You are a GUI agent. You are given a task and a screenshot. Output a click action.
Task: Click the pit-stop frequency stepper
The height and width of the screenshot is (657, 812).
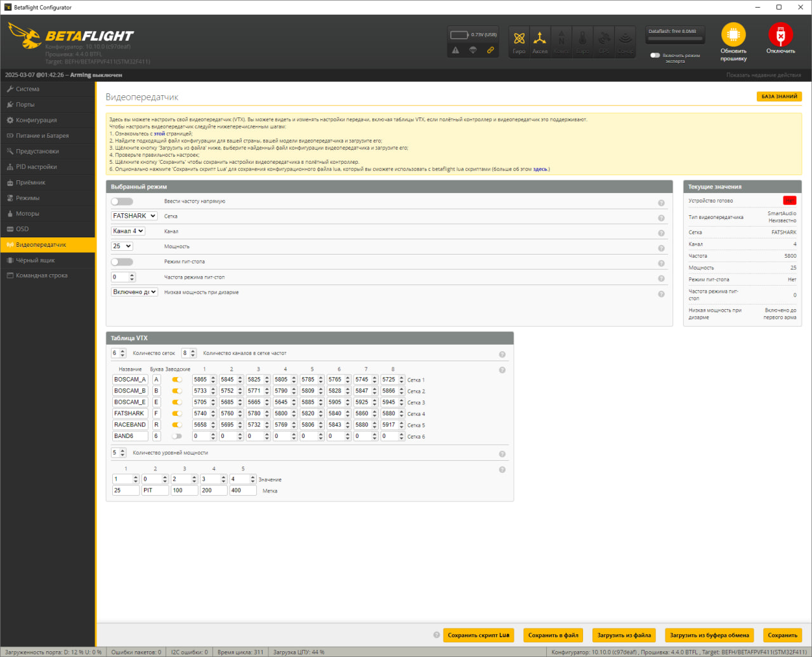(132, 277)
